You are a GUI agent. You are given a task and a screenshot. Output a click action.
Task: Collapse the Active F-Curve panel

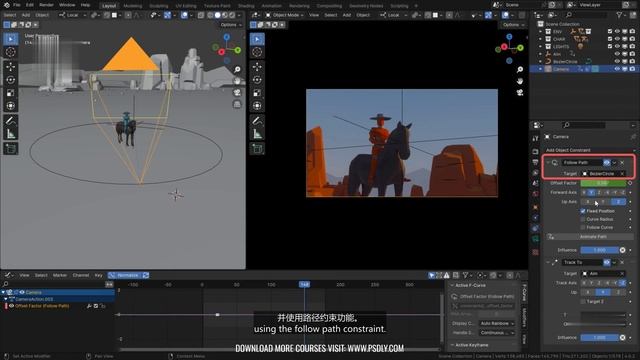click(x=452, y=285)
